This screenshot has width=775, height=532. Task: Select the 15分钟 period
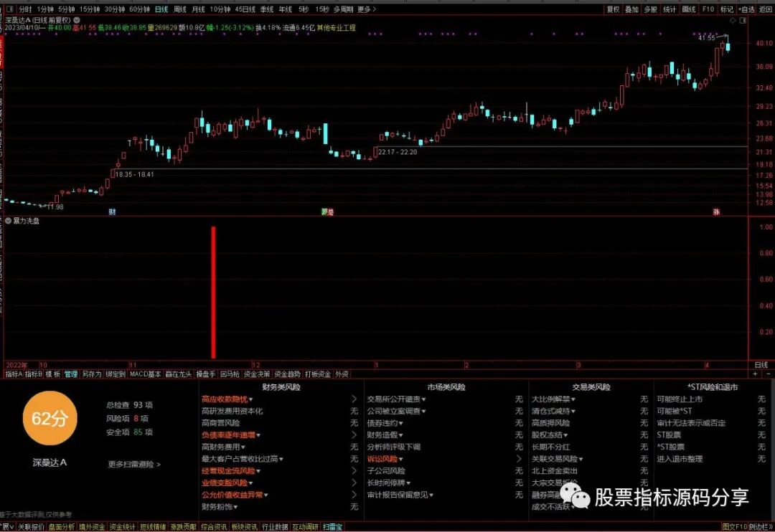click(90, 9)
